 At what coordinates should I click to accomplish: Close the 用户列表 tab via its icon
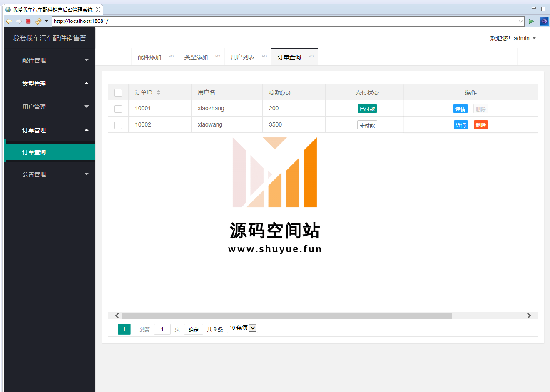tap(264, 57)
